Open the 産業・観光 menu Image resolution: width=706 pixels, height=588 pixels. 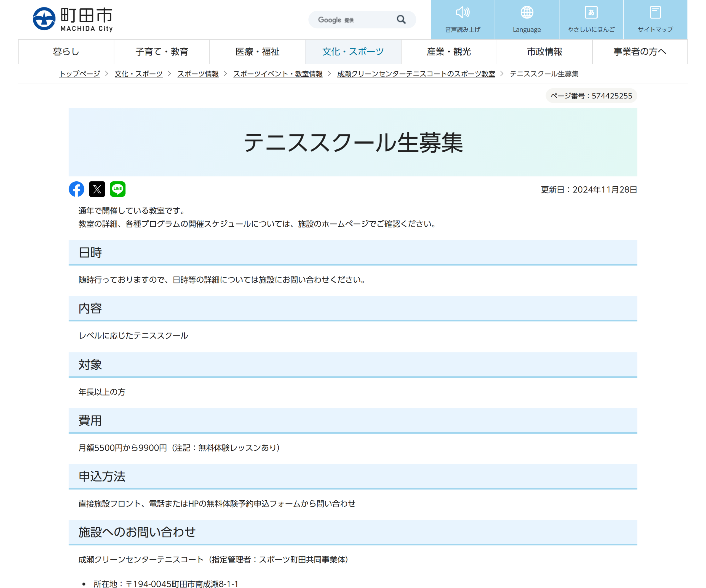(x=449, y=52)
